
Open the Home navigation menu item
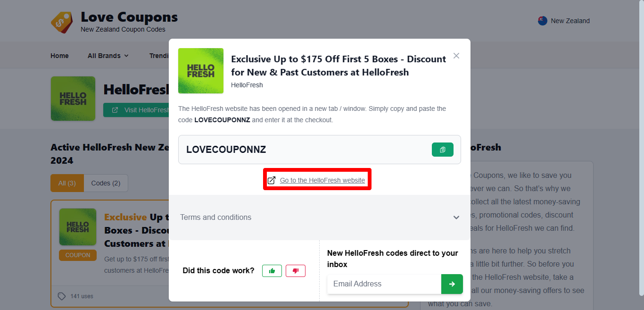[59, 55]
